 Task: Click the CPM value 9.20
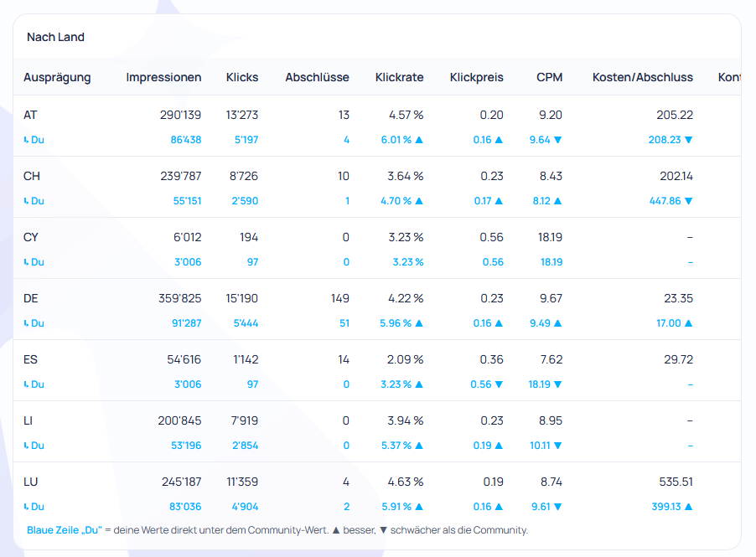point(550,115)
